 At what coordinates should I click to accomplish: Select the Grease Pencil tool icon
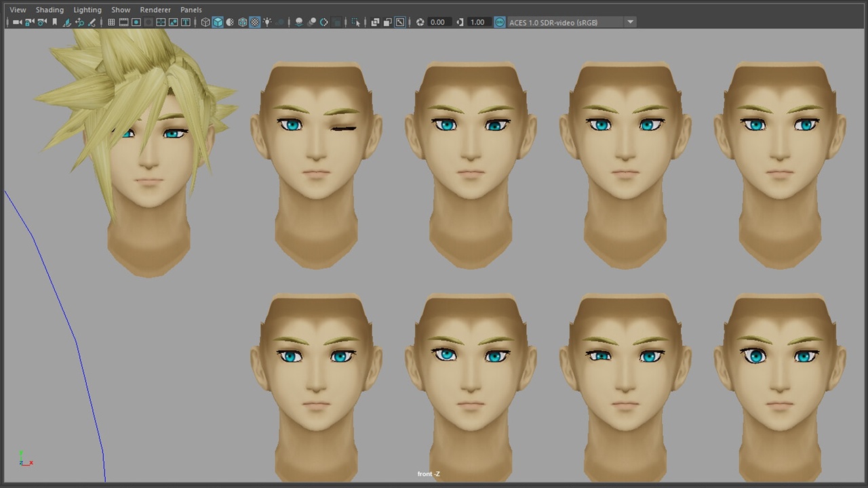[92, 22]
